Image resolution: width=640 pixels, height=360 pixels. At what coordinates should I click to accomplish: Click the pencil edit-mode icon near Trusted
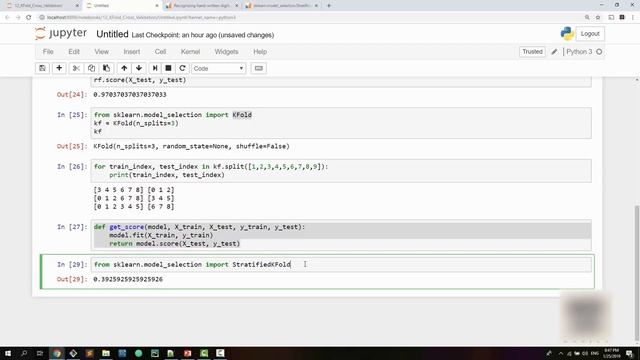coord(554,52)
